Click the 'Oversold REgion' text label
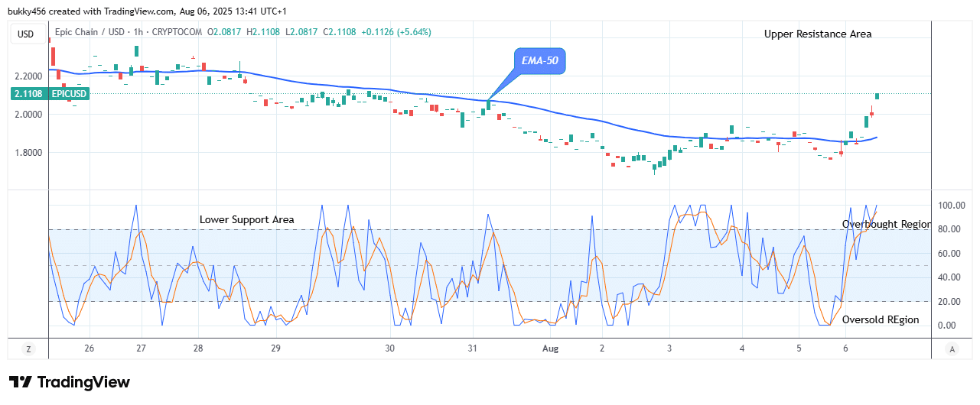980x405 pixels. tap(881, 320)
